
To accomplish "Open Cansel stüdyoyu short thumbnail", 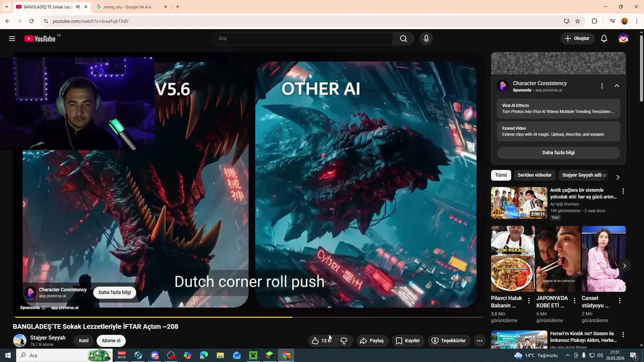I will [x=604, y=259].
